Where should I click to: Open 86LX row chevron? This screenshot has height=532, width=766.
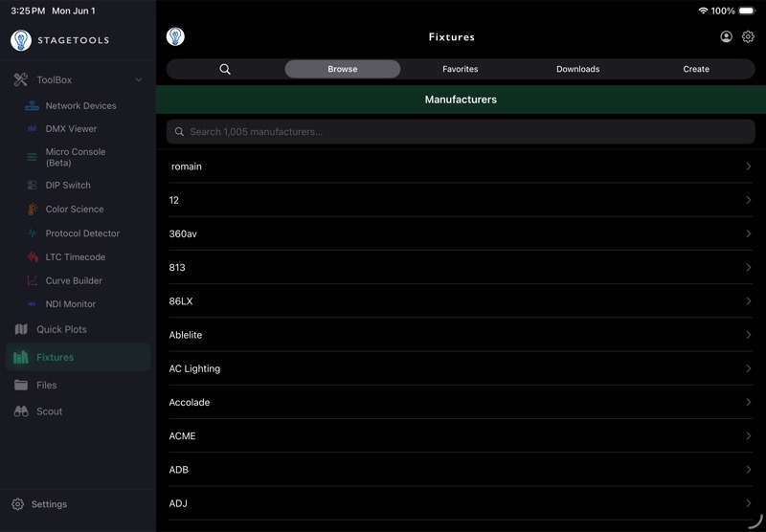pos(749,301)
